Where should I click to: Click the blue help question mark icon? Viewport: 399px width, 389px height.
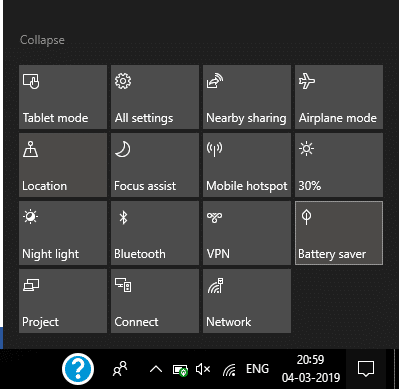[x=78, y=369]
